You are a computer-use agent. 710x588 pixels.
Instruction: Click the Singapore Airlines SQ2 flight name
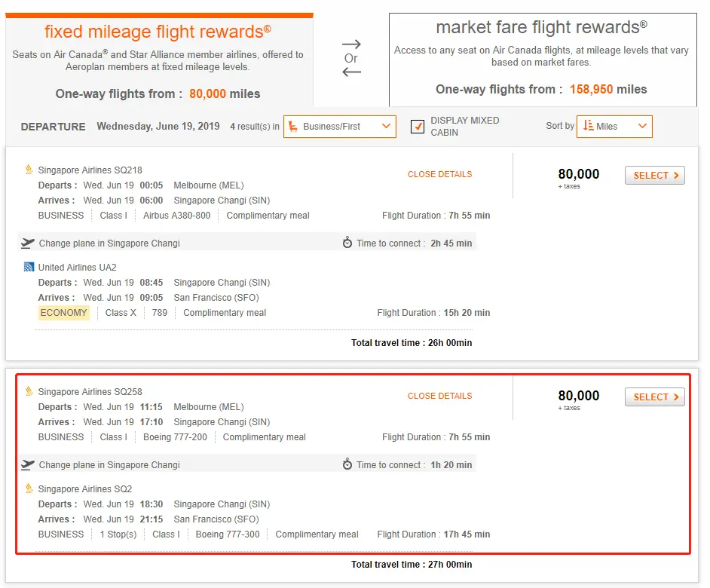pyautogui.click(x=85, y=489)
